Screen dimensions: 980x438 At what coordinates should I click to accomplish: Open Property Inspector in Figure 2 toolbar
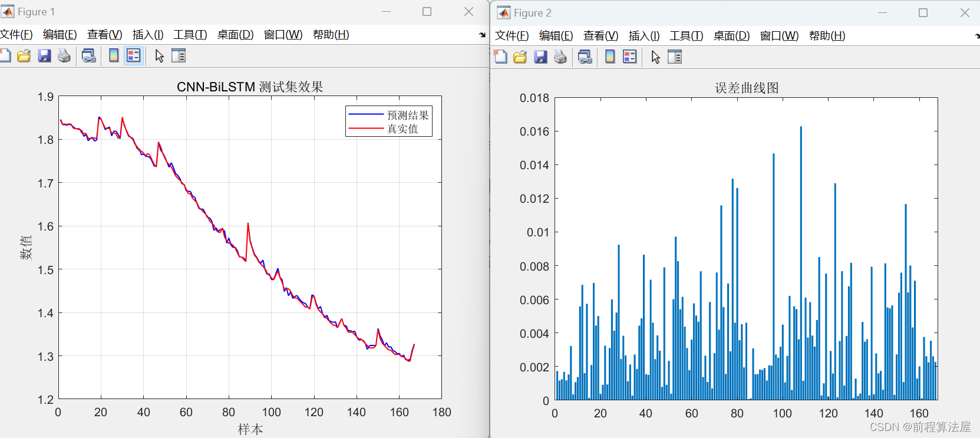[675, 57]
